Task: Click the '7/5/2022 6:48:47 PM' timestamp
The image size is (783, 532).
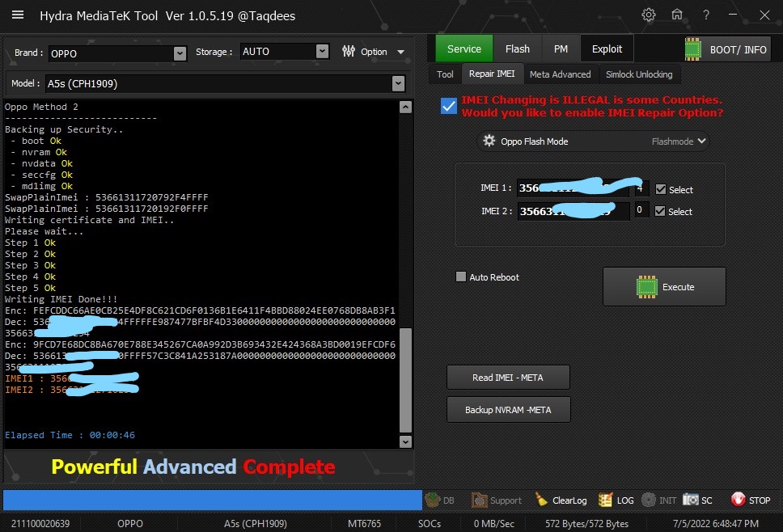Action: [x=716, y=524]
